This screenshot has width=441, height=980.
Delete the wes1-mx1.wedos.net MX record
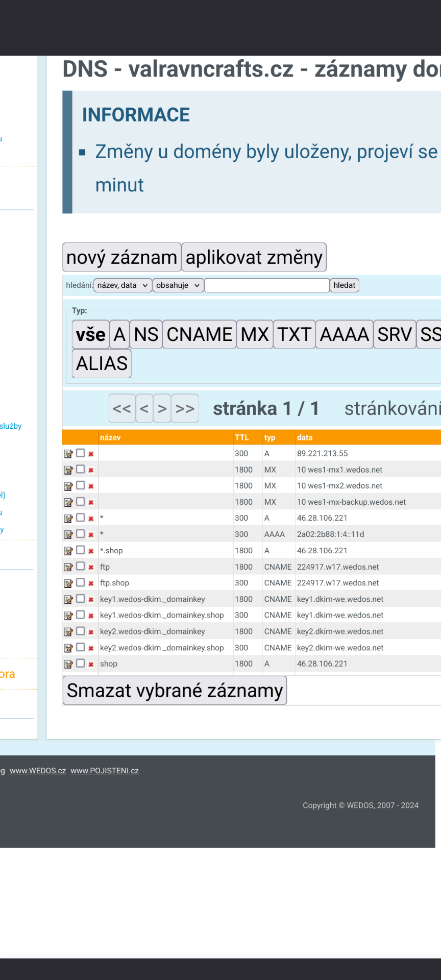[91, 470]
